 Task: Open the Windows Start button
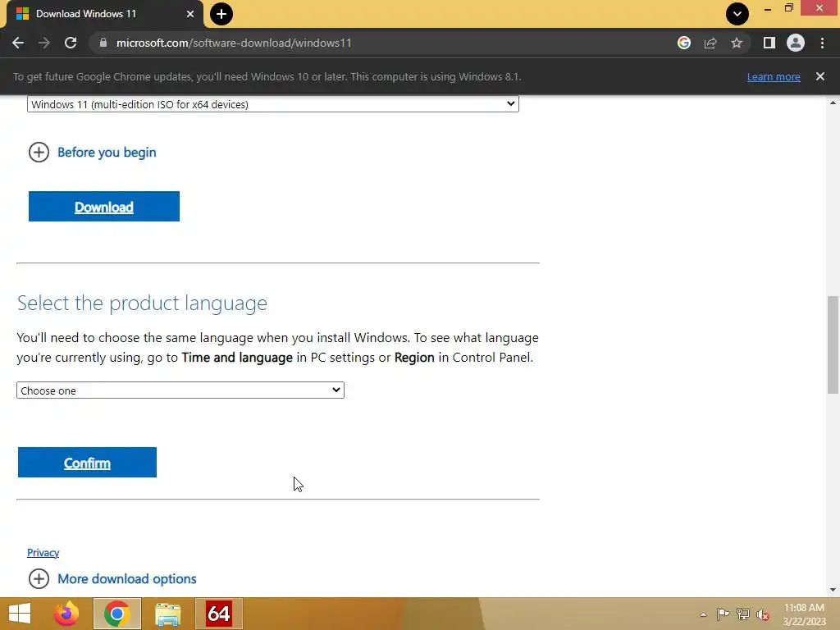click(20, 614)
